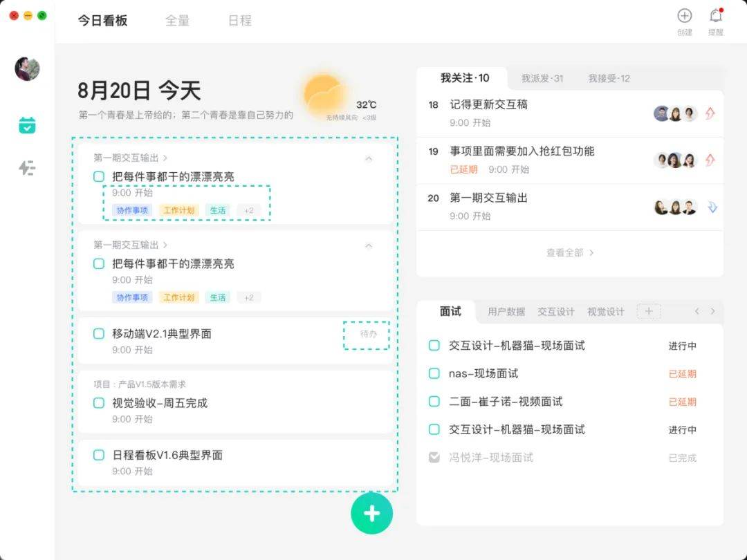This screenshot has height=560, width=747.
Task: Select 视觉设计 category tab
Action: [605, 312]
